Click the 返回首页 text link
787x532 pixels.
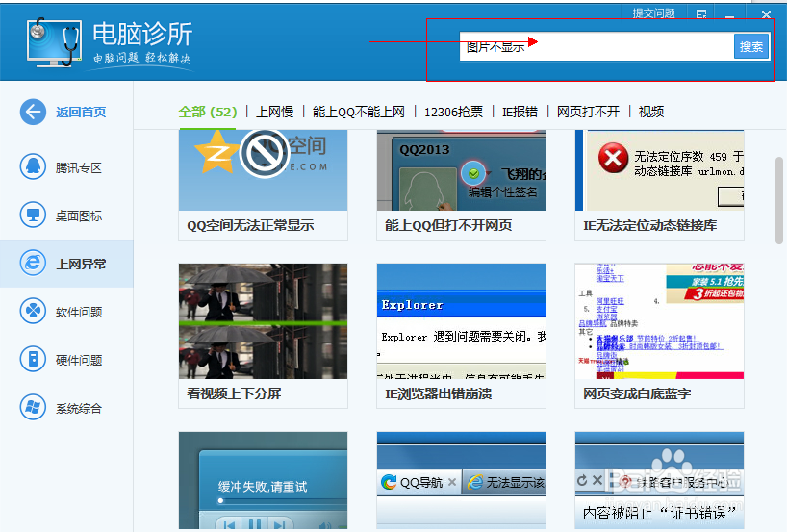click(x=81, y=112)
